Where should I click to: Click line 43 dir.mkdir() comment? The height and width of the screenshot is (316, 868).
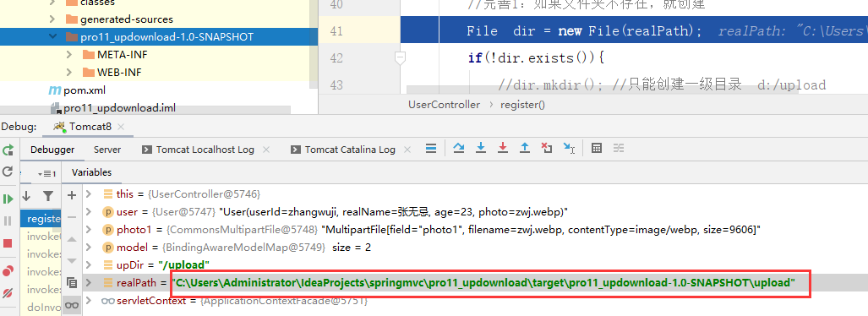point(662,84)
